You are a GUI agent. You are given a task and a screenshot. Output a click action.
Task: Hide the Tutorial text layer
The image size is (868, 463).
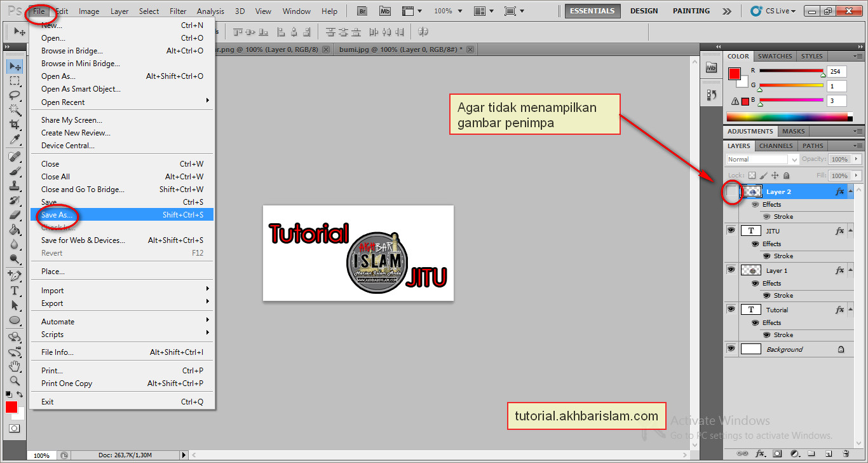click(731, 310)
